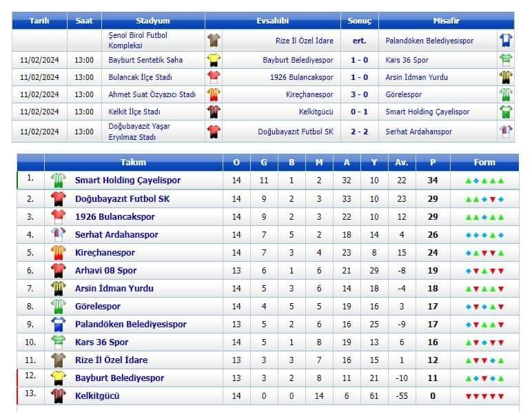Select Kars 36 Spor jersey icon in standings
532x412 pixels.
click(x=58, y=342)
